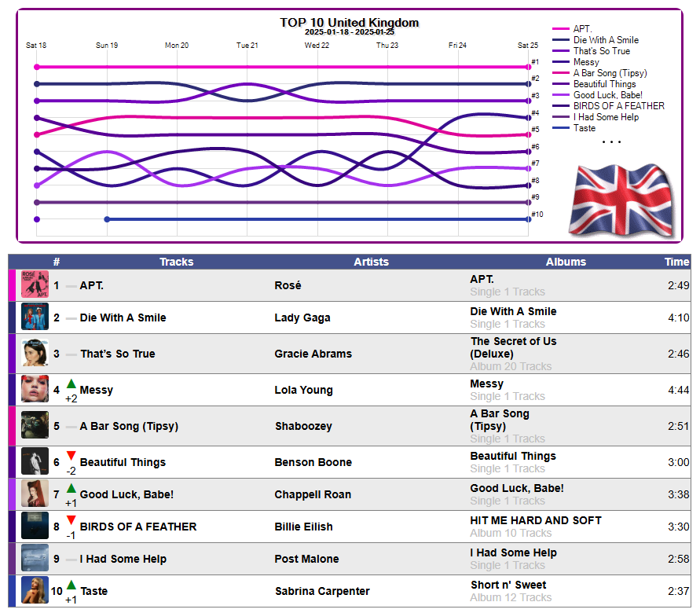This screenshot has width=700, height=613.
Task: Select the Tracks column header
Action: (176, 262)
